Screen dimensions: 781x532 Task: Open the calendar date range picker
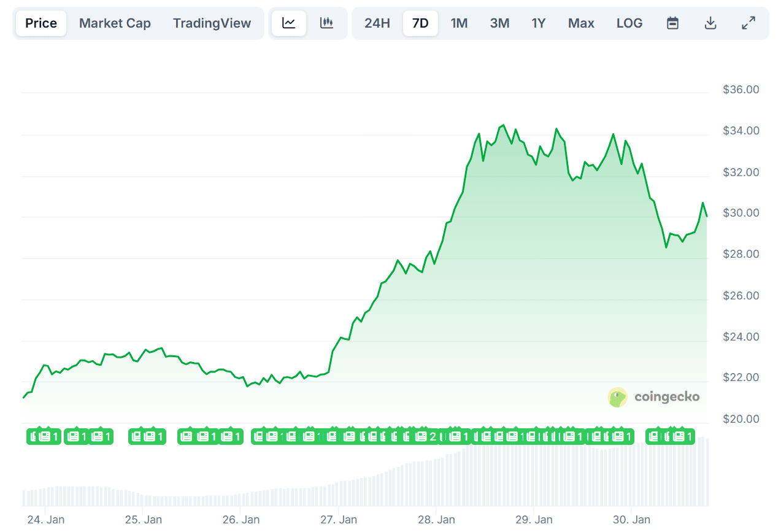coord(672,23)
